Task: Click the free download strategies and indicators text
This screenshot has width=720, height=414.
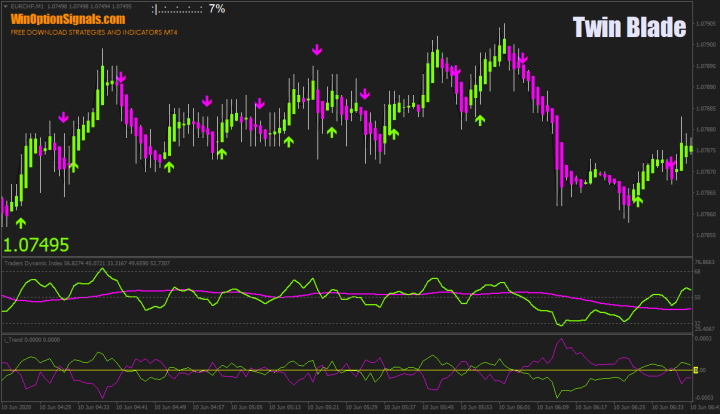Action: (93, 33)
